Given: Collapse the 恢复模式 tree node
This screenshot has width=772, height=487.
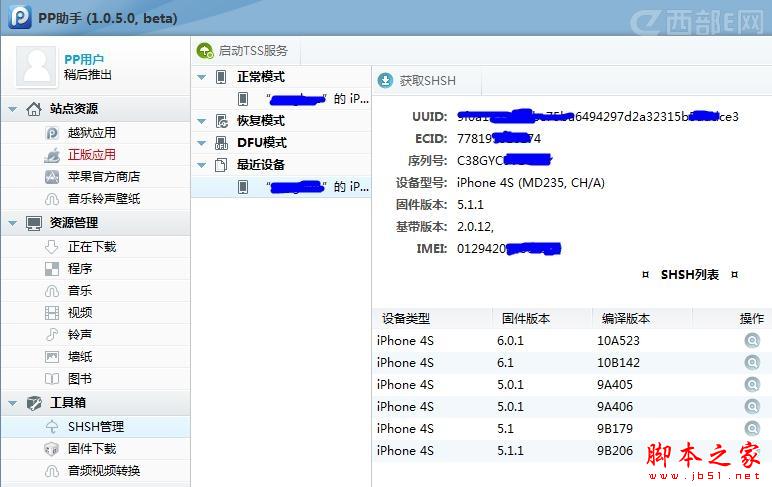Looking at the screenshot, I should [x=201, y=121].
